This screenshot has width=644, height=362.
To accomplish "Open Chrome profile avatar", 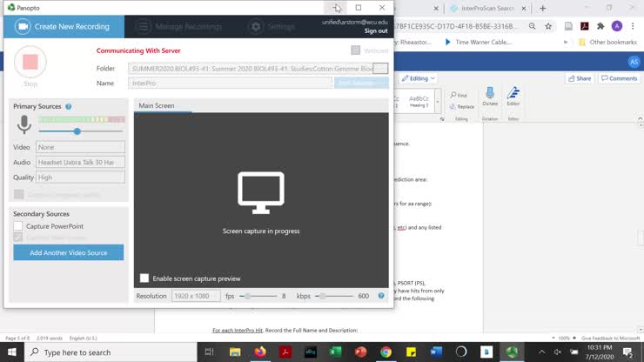I will click(x=616, y=26).
